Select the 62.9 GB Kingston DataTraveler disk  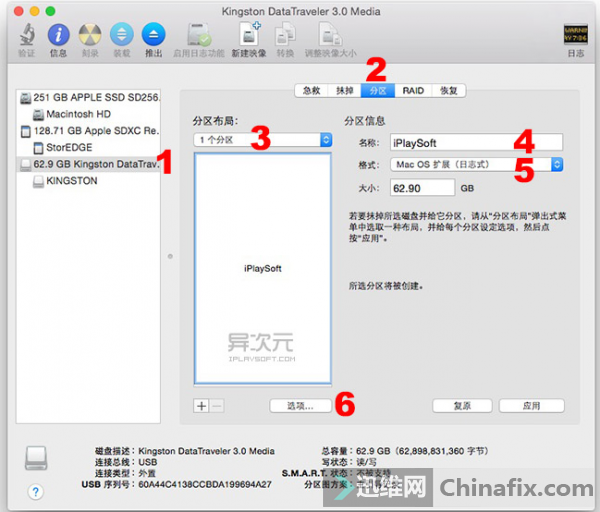pyautogui.click(x=88, y=164)
